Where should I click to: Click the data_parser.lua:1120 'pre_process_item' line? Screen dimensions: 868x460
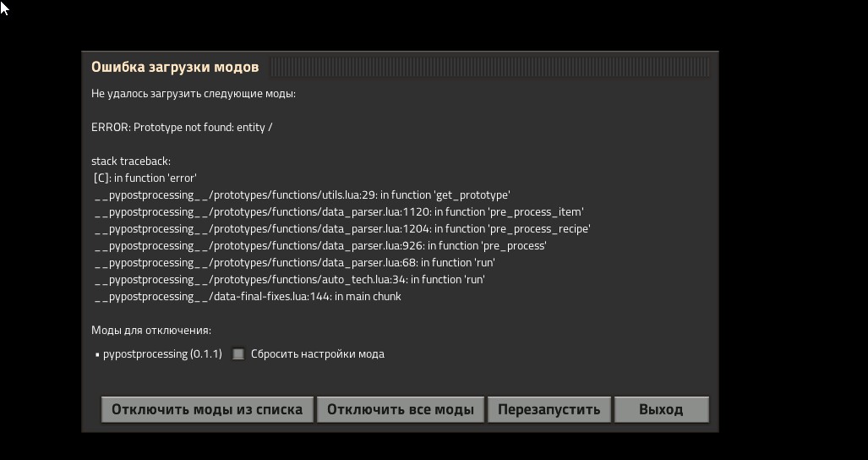[339, 211]
